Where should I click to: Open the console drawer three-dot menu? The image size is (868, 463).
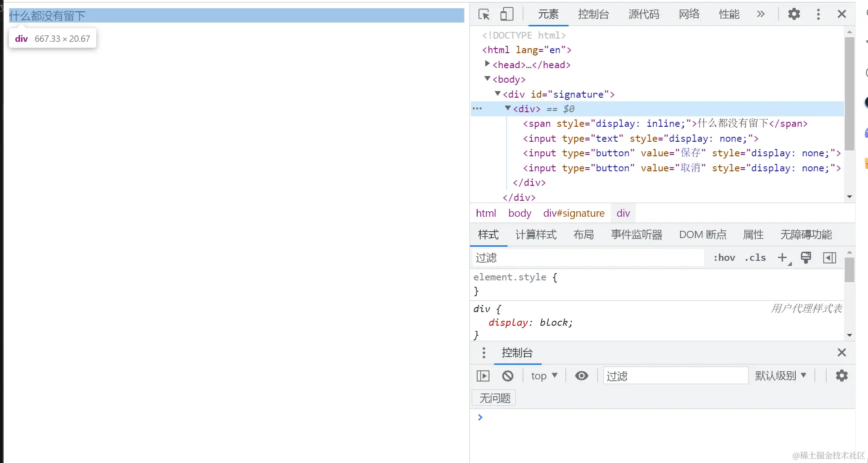484,353
